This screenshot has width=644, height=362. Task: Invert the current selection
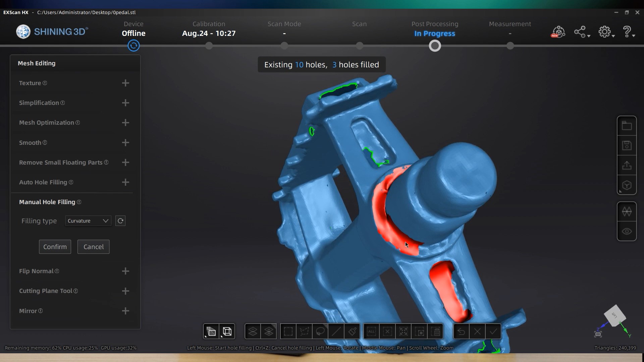(404, 331)
